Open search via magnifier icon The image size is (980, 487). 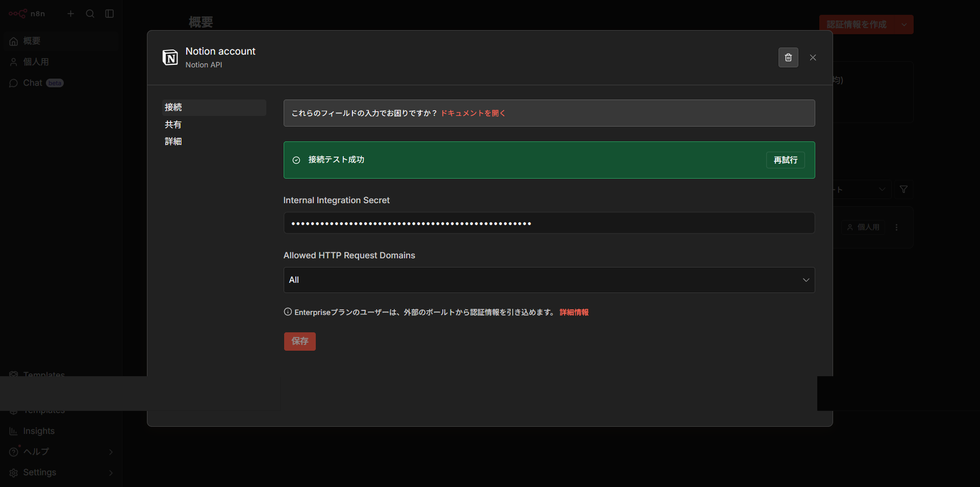tap(90, 14)
